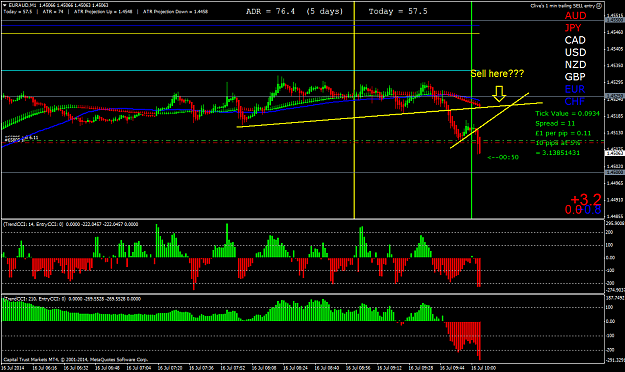Click the "Tick Value = 0.0934" text

click(567, 114)
